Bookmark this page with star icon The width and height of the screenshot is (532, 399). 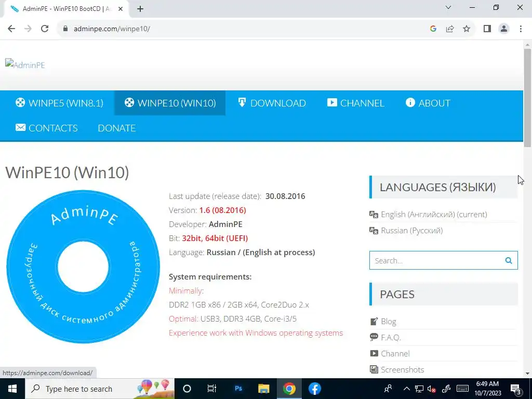(x=467, y=29)
